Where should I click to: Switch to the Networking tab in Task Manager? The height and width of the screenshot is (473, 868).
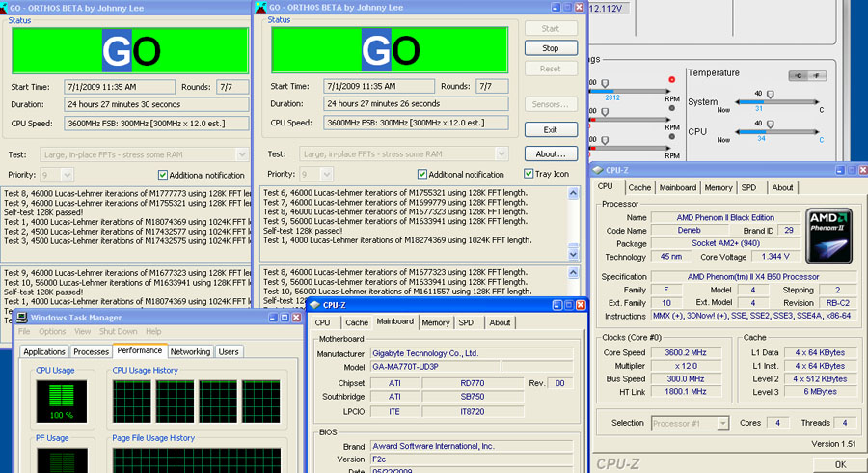pos(190,352)
